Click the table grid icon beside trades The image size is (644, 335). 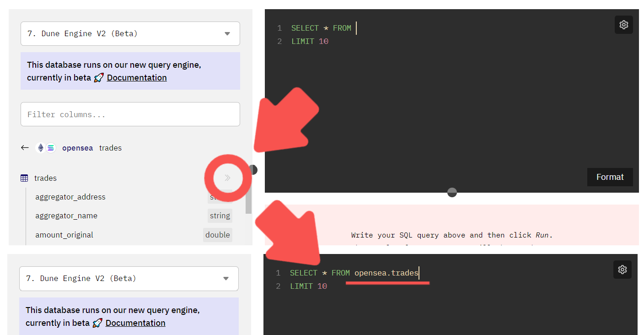coord(24,178)
